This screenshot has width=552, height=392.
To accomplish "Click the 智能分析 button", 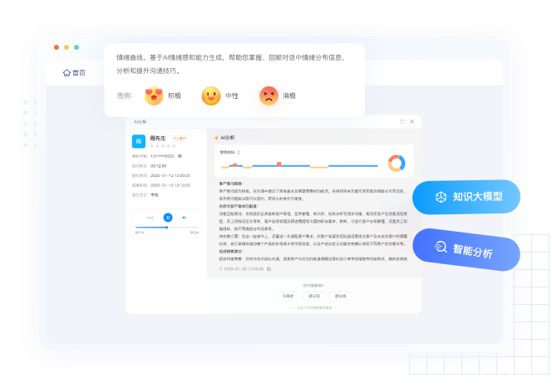I will pyautogui.click(x=467, y=248).
